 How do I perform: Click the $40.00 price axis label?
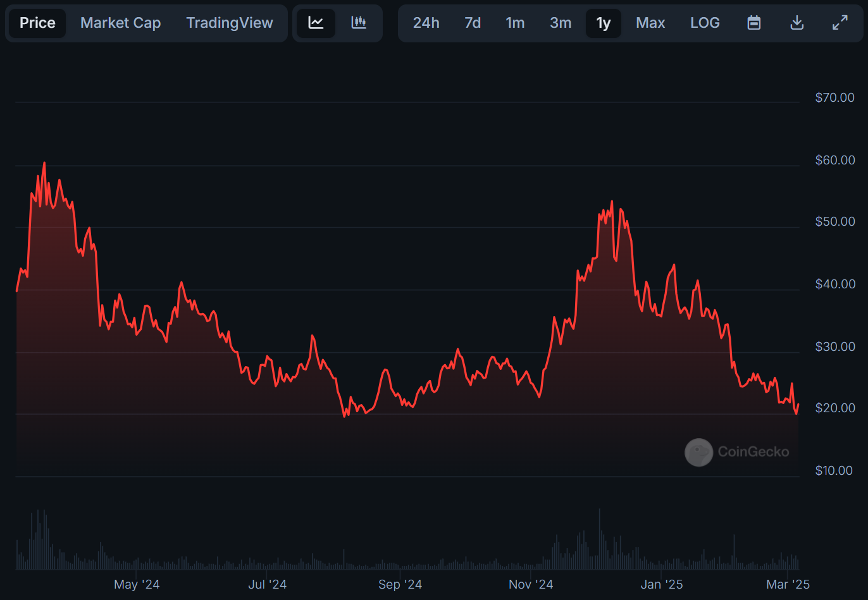point(835,284)
